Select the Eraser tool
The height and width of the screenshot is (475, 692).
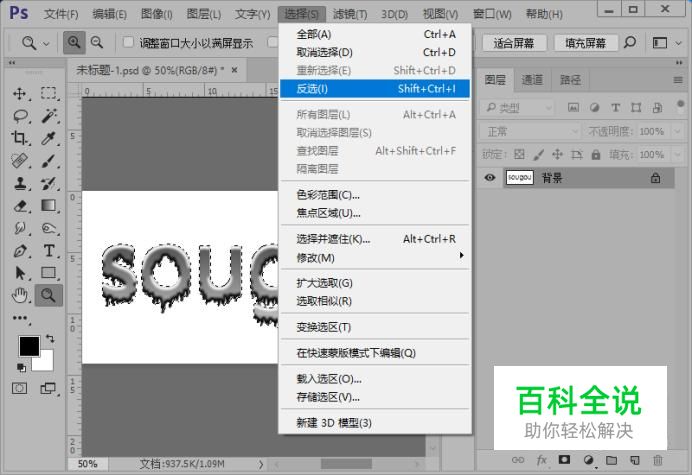20,206
